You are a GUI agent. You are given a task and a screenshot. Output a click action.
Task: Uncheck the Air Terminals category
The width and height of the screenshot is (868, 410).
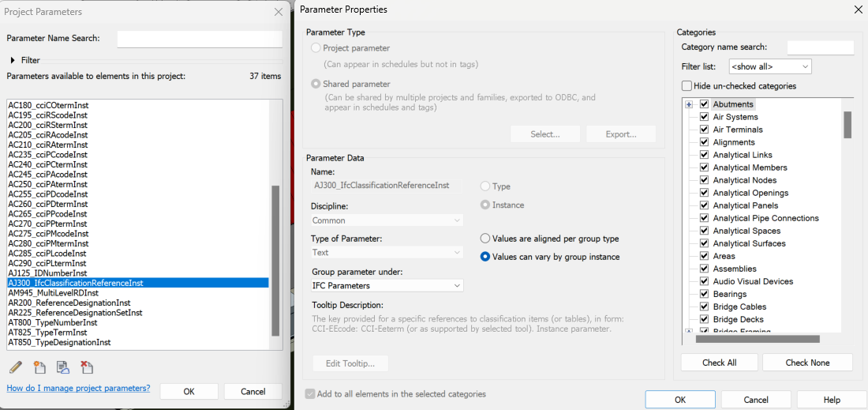click(x=704, y=130)
